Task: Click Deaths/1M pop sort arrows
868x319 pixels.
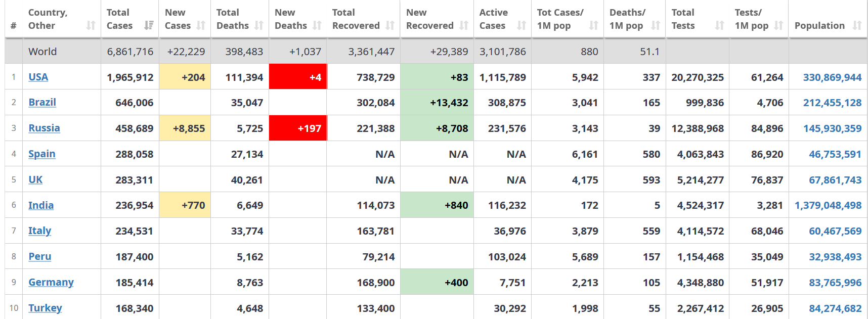Action: coord(656,25)
